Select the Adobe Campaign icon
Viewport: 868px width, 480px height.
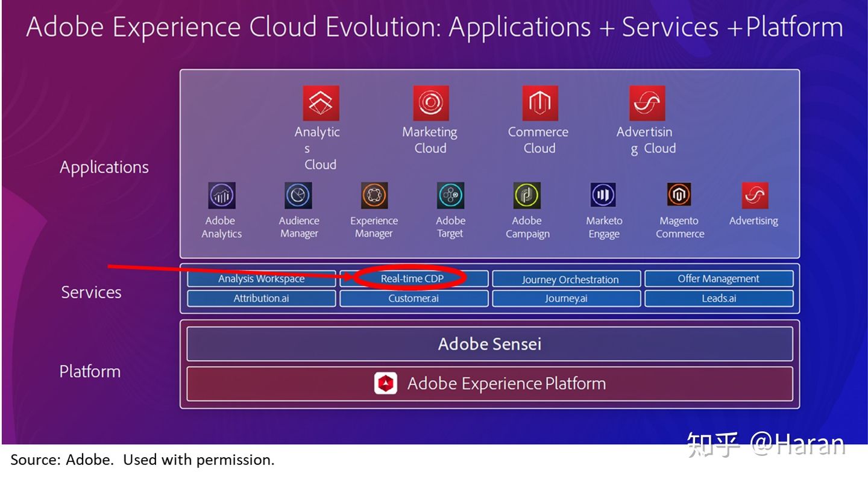point(527,196)
